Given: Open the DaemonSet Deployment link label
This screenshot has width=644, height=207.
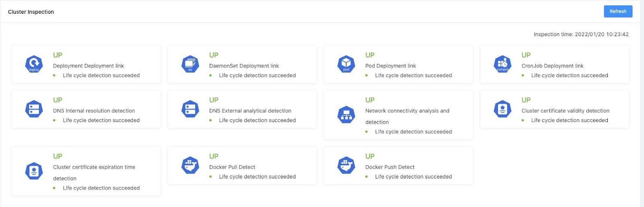Looking at the screenshot, I should pos(244,66).
